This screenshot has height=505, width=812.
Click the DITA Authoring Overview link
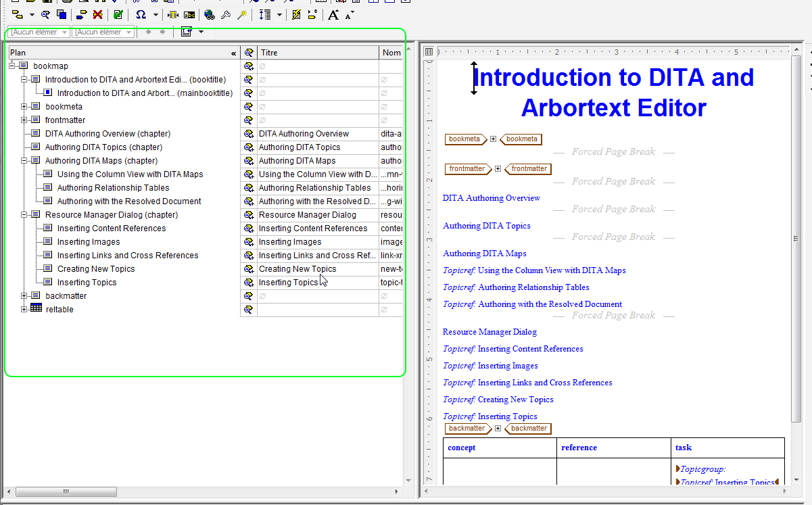click(x=491, y=197)
